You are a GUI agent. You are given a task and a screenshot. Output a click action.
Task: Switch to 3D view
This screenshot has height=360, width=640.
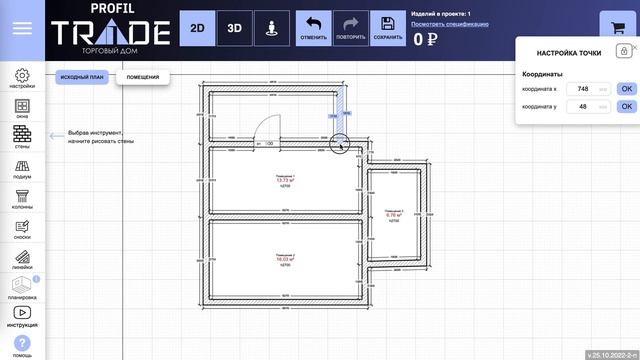click(x=234, y=28)
